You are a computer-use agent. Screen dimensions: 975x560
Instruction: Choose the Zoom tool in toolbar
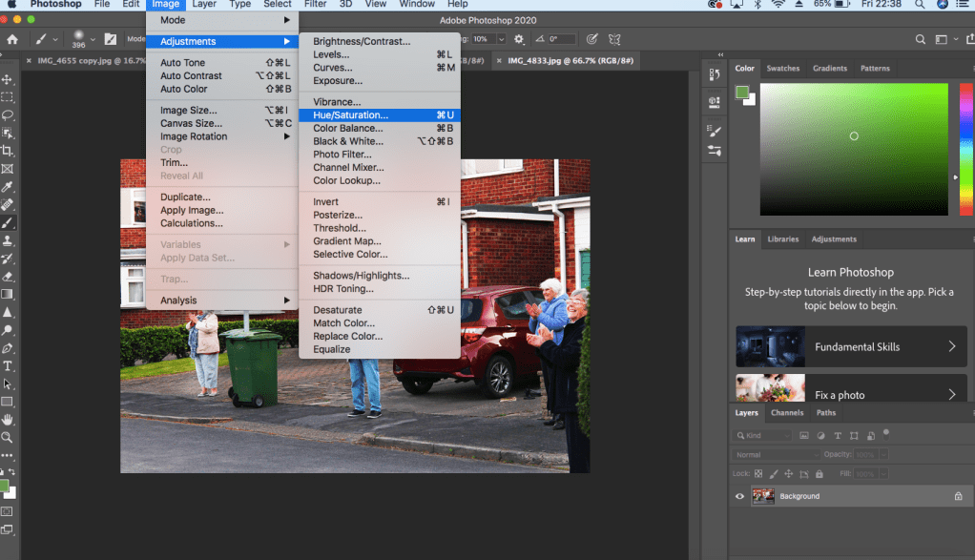point(8,437)
